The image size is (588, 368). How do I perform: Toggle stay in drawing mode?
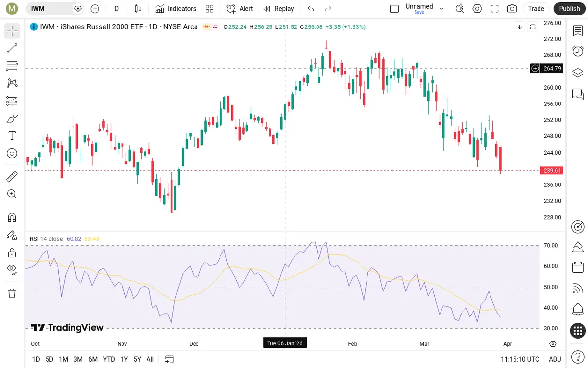[12, 235]
